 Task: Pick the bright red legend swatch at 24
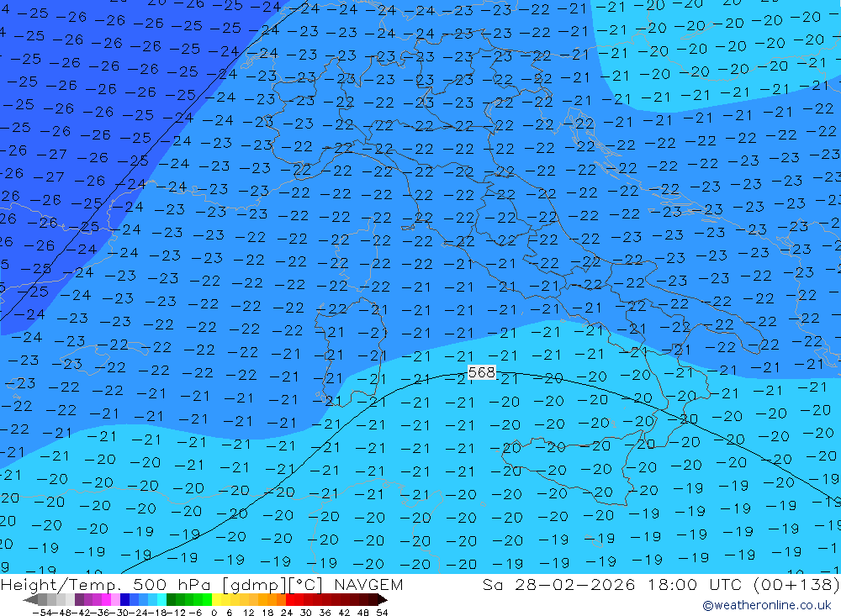pos(290,599)
